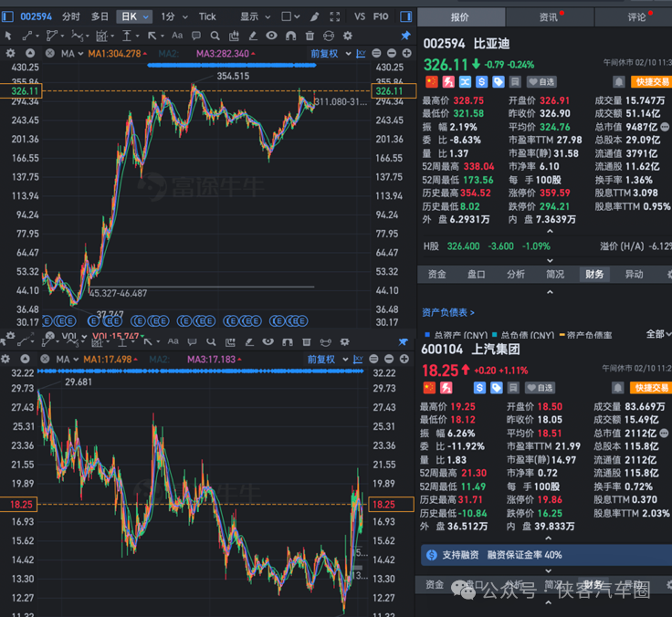Screen dimensions: 672x617
Task: Toggle price alert bell for 比亚迪
Action: tap(618, 81)
